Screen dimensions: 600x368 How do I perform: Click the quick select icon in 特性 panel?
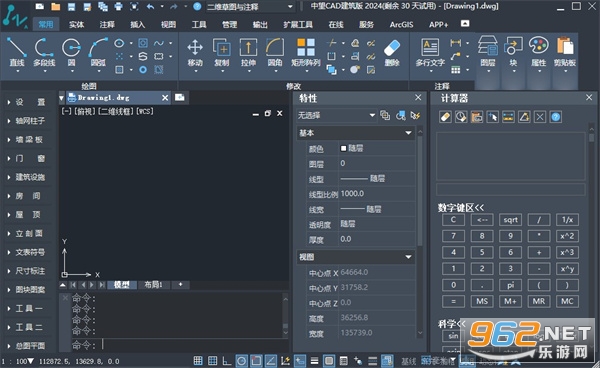[x=416, y=115]
